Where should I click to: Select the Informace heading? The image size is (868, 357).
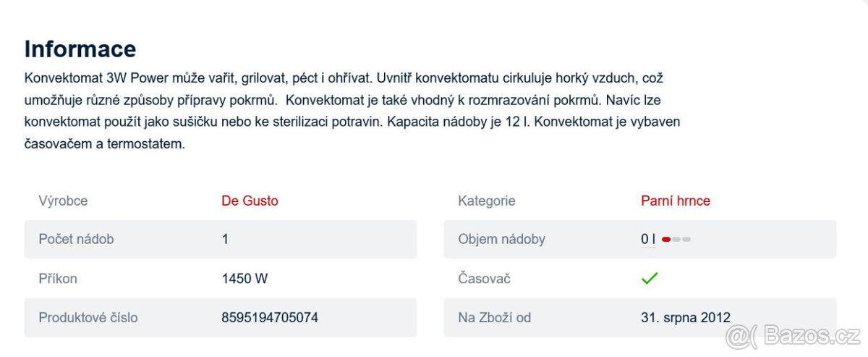click(x=80, y=49)
